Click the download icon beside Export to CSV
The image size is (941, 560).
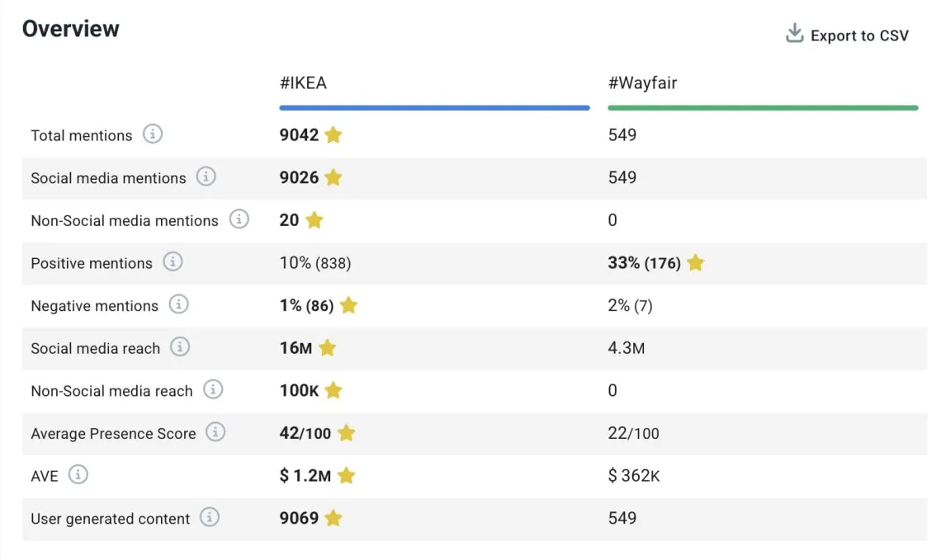[794, 34]
